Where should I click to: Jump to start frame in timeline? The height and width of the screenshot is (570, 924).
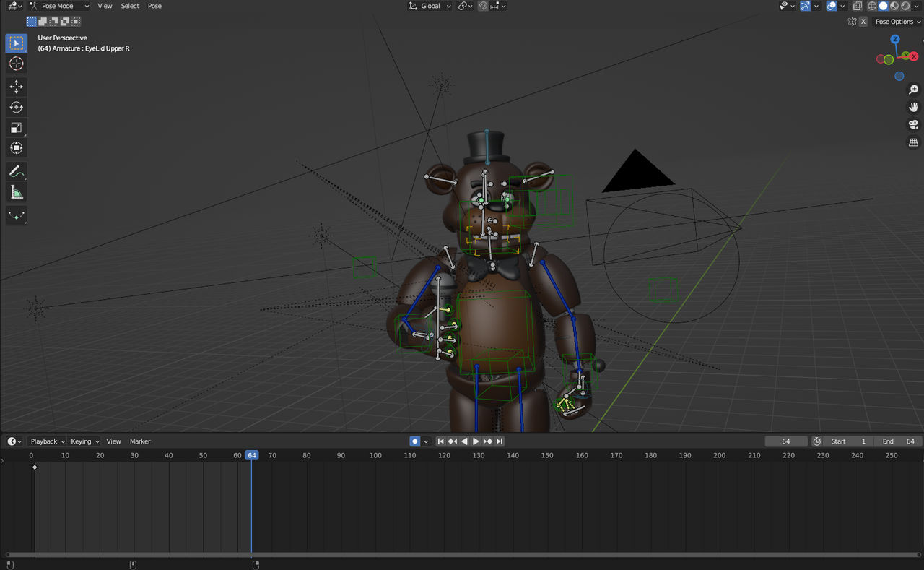coord(441,441)
